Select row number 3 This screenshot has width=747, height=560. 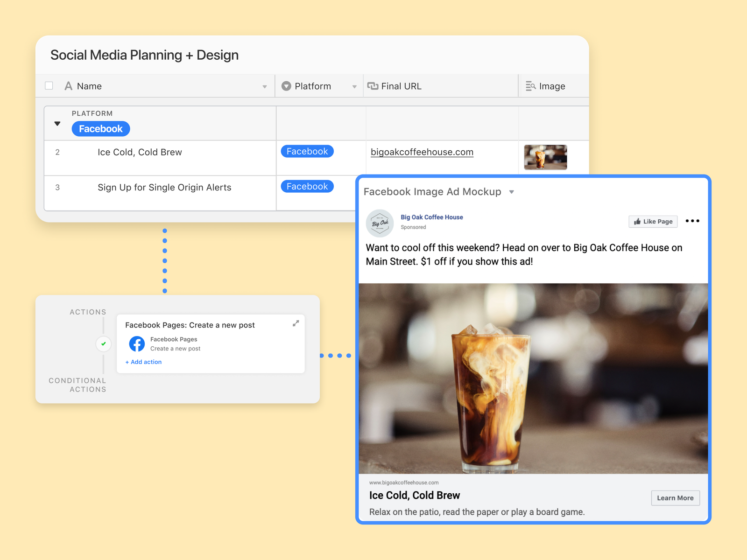click(x=57, y=188)
